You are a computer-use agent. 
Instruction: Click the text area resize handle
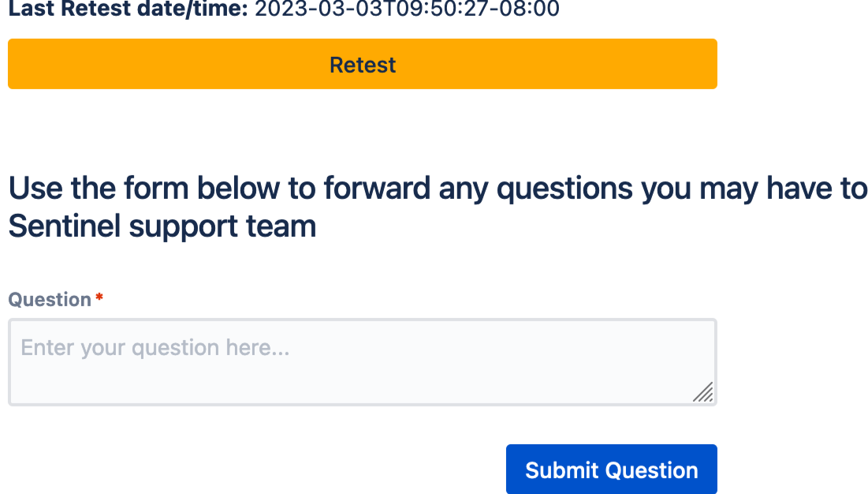(703, 392)
